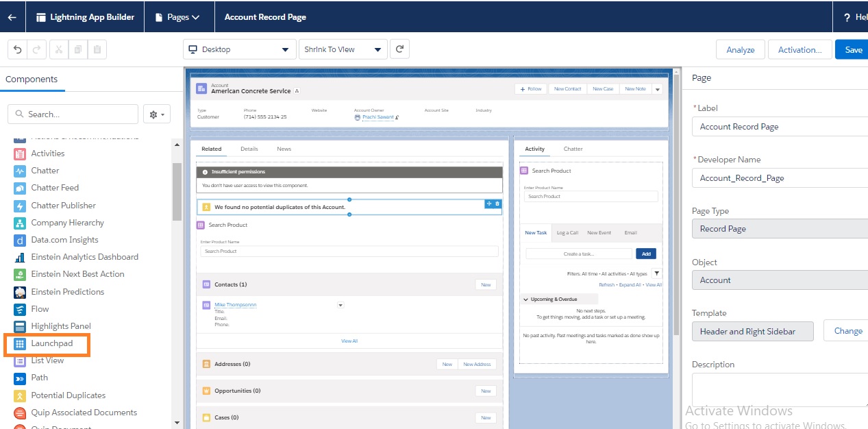Switch to the Chatter tab in sidebar
The height and width of the screenshot is (429, 868).
[x=573, y=149]
